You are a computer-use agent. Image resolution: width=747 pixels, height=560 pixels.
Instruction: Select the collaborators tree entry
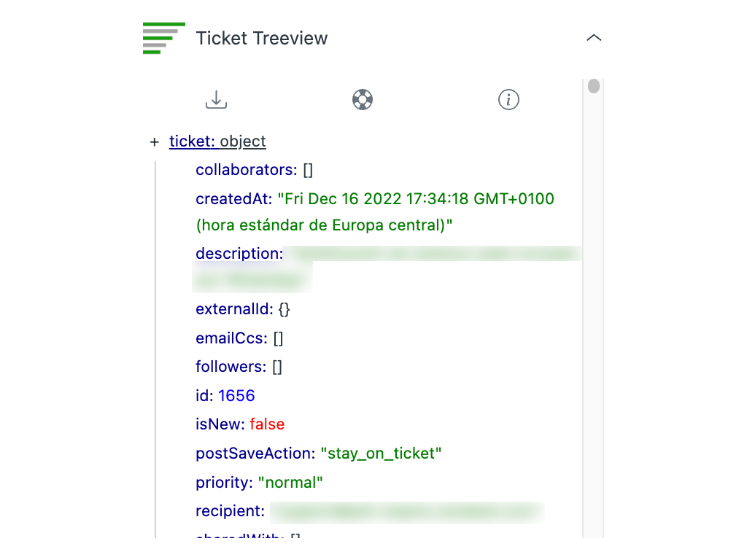click(247, 170)
